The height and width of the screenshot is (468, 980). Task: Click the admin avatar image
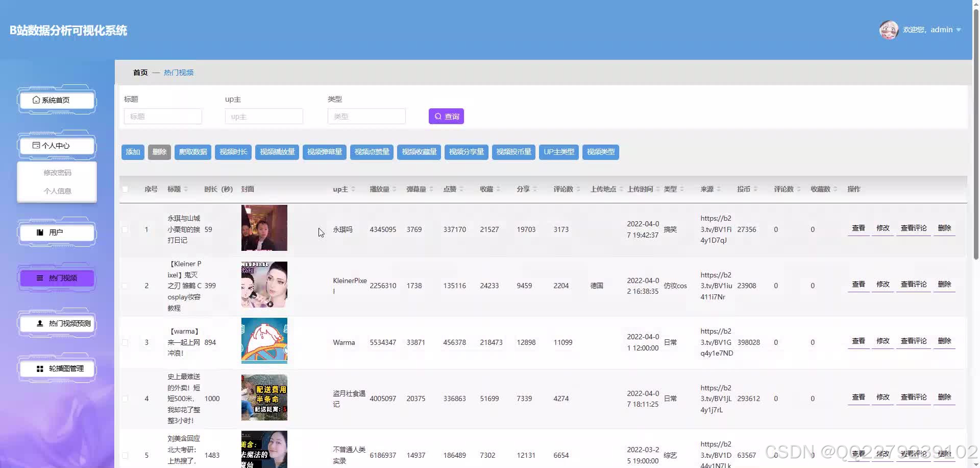pyautogui.click(x=889, y=30)
